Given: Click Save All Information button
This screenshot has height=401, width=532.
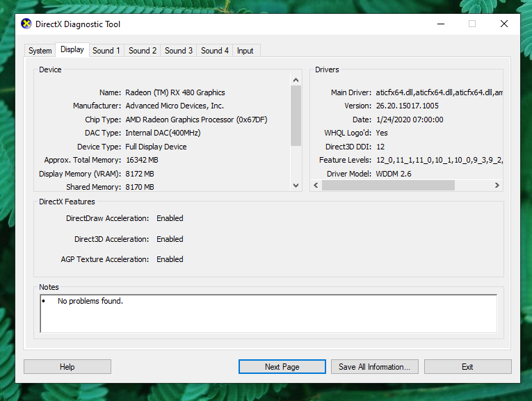Looking at the screenshot, I should (x=375, y=367).
